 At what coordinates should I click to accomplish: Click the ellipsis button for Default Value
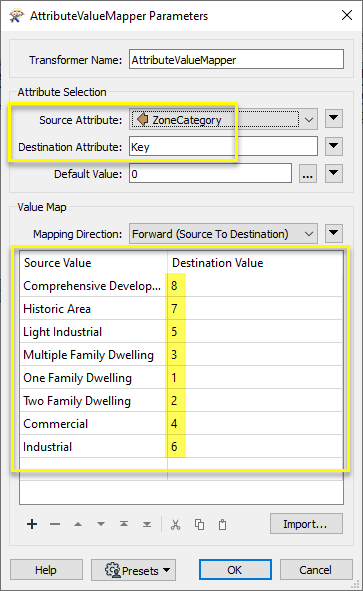tap(308, 174)
